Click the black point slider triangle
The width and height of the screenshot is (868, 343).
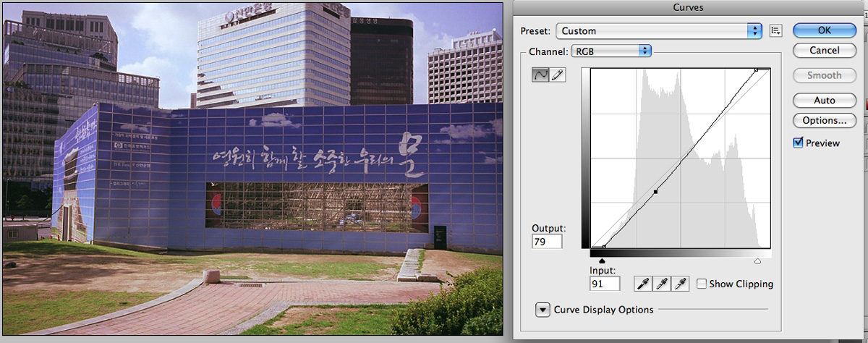(x=603, y=261)
